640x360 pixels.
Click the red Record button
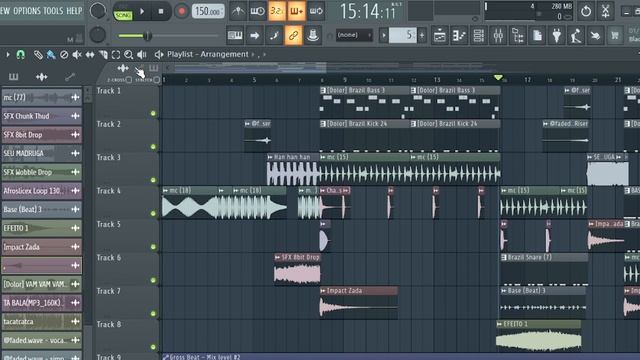(182, 11)
